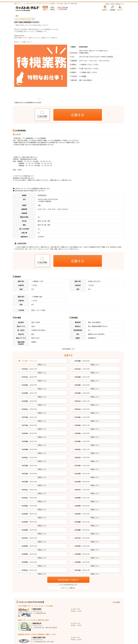Viewport: 138px width, 644px height.
Task: Open the 保存求人 saved jobs icon
Action: pos(105,8)
